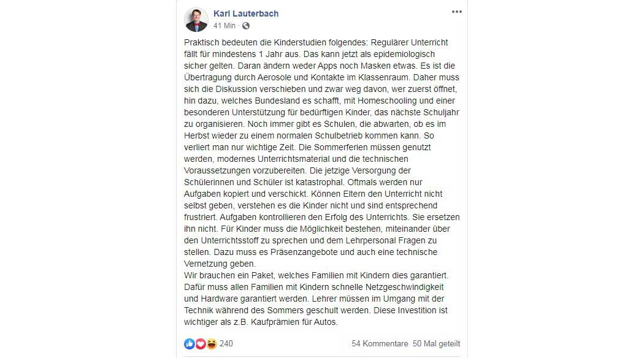Click the word "Bundesland" in the post
Screen dimensions: 644x358
pos(277,101)
